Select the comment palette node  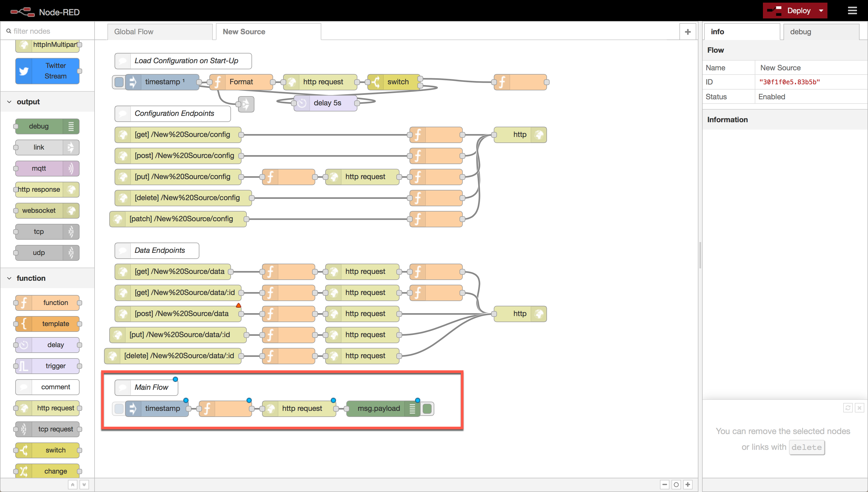47,387
